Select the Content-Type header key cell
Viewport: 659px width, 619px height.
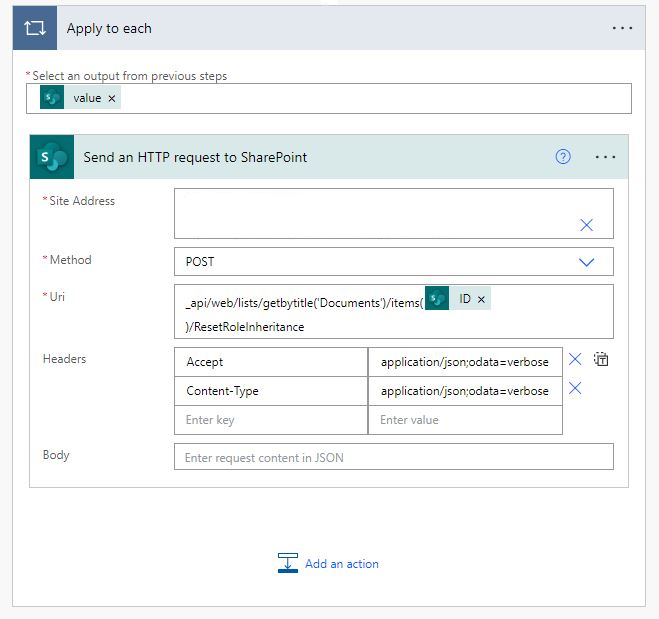[x=271, y=391]
